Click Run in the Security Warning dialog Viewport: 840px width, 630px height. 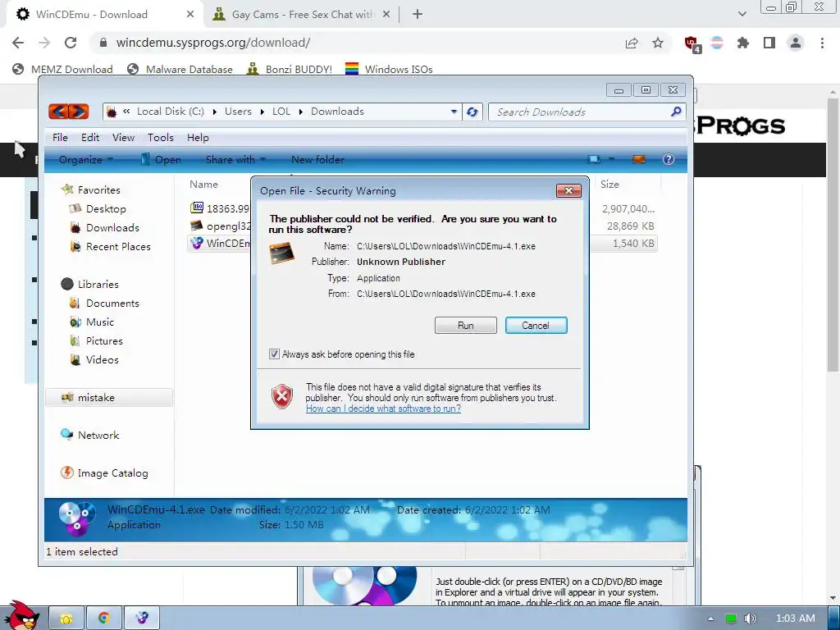point(466,325)
